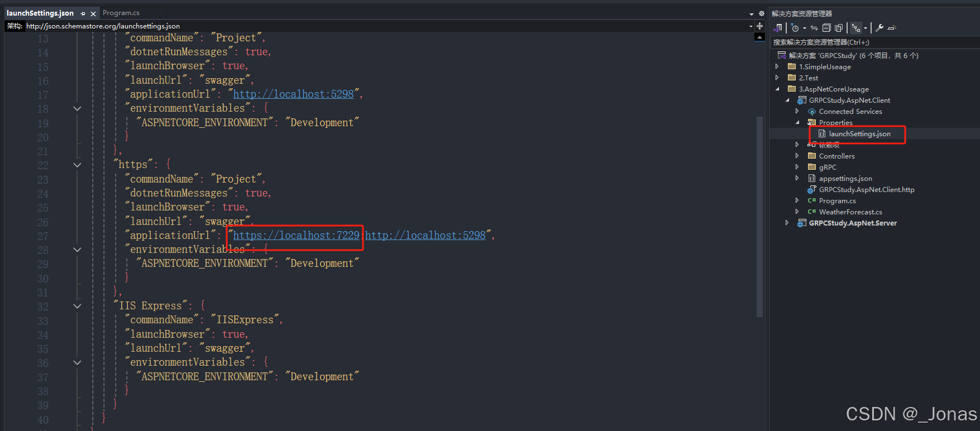The width and height of the screenshot is (980, 431).
Task: Open the https://localhost:7229 link
Action: point(296,236)
